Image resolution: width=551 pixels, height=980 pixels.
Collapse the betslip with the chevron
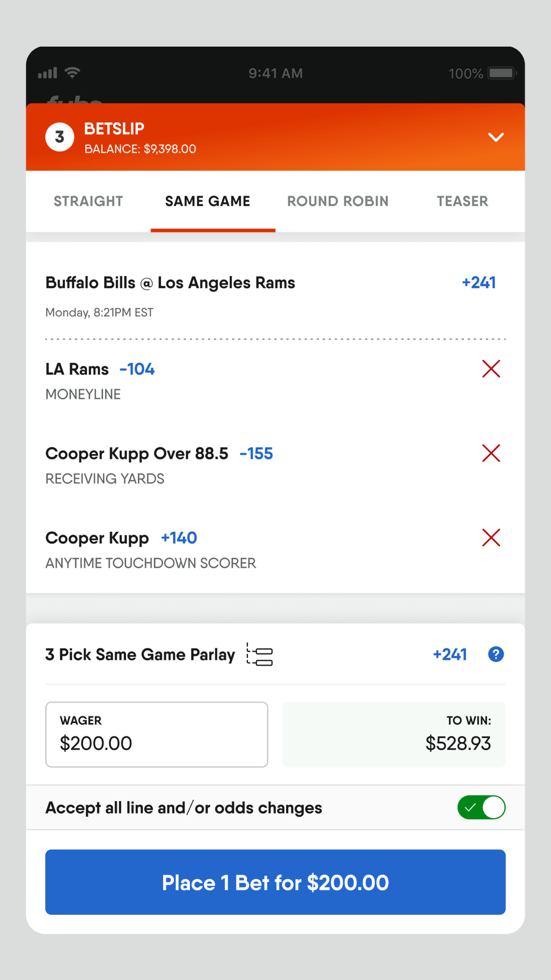tap(496, 137)
